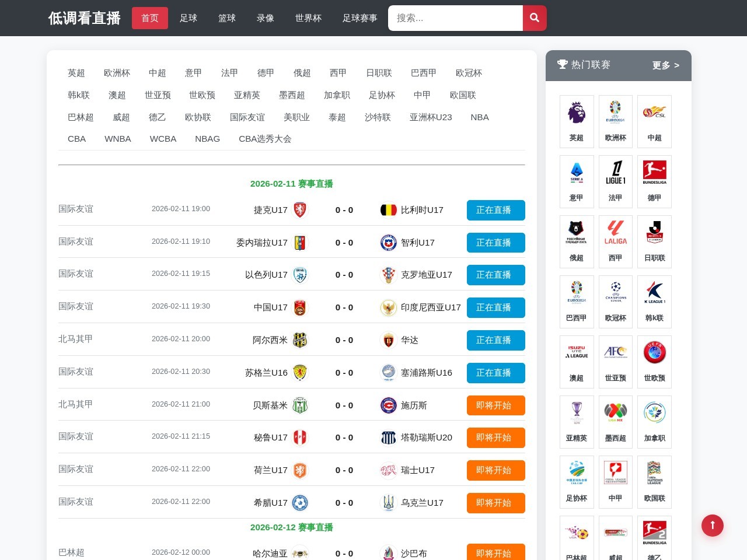This screenshot has height=560, width=747.
Task: Open the LaLiga (西甲) logo tile
Action: pos(615,242)
